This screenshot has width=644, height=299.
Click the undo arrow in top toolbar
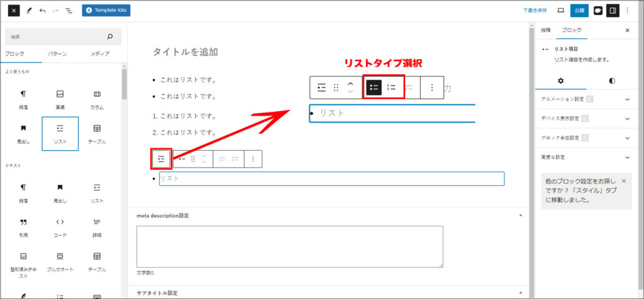42,11
